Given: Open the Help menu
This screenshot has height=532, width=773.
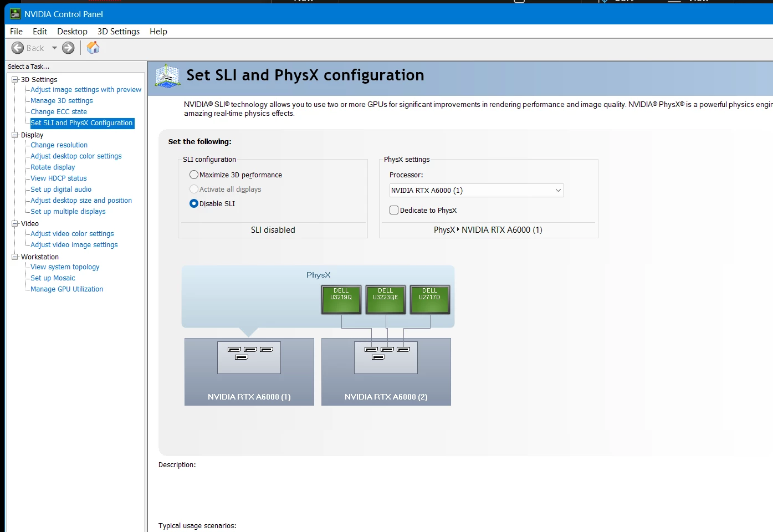Looking at the screenshot, I should pyautogui.click(x=158, y=32).
